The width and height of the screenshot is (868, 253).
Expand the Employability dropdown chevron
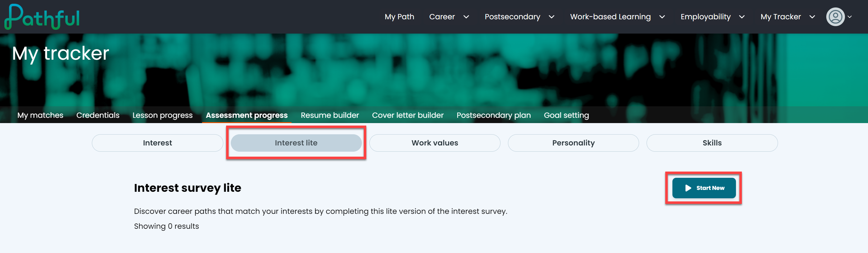coord(742,17)
